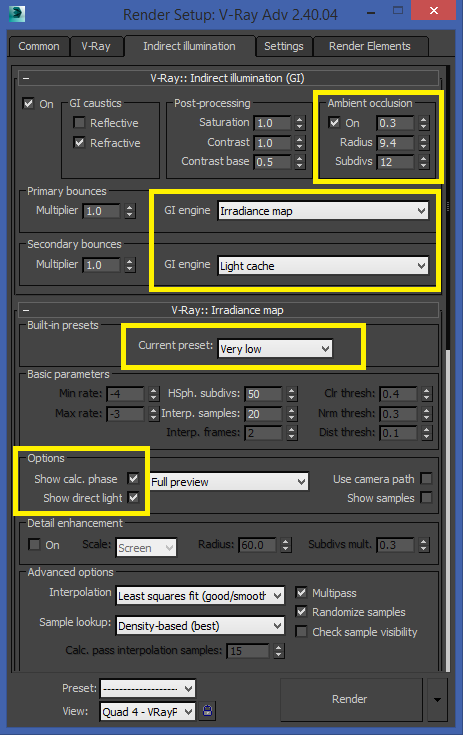Screen dimensions: 463x735
Task: Click the lock icon beside View dropdown
Action: tap(207, 711)
